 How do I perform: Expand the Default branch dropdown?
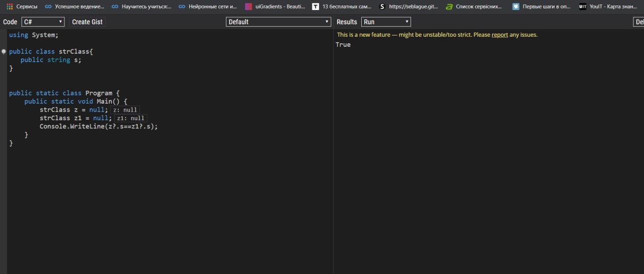coord(278,22)
